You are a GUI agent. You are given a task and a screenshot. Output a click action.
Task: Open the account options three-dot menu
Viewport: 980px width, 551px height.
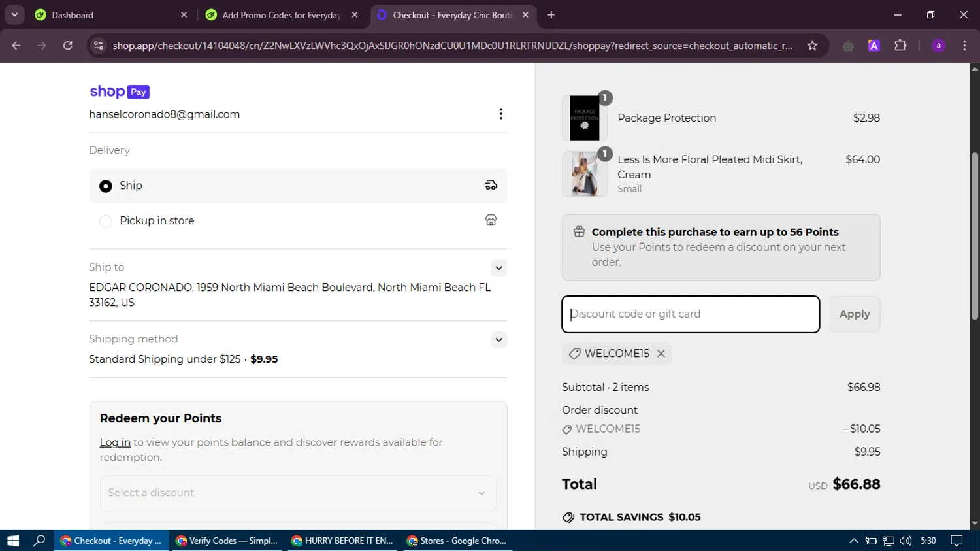(500, 114)
